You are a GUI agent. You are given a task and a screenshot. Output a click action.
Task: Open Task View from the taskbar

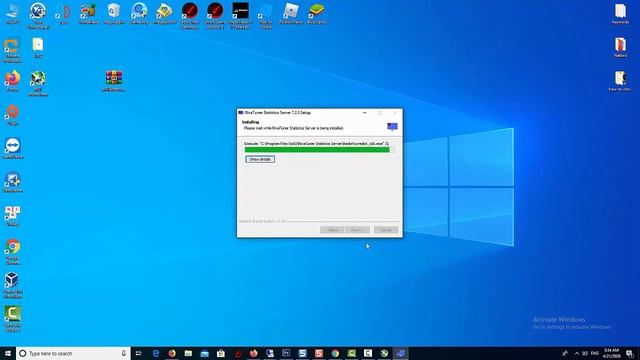pyautogui.click(x=138, y=353)
